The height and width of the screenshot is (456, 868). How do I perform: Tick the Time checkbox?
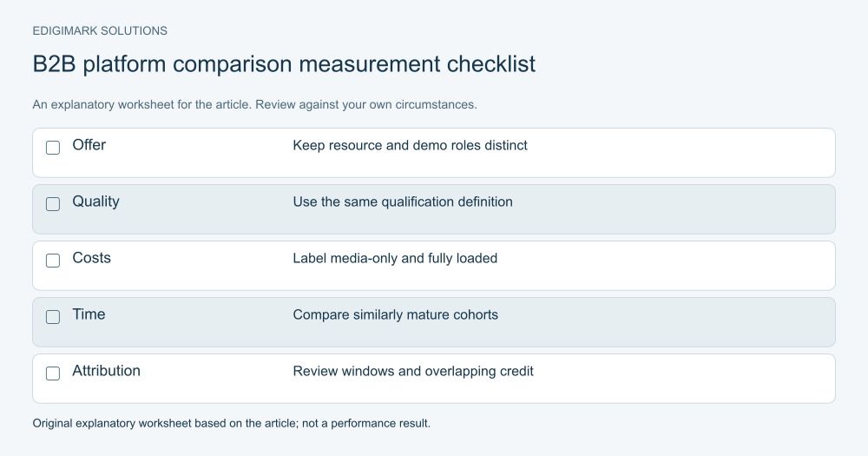coord(53,317)
